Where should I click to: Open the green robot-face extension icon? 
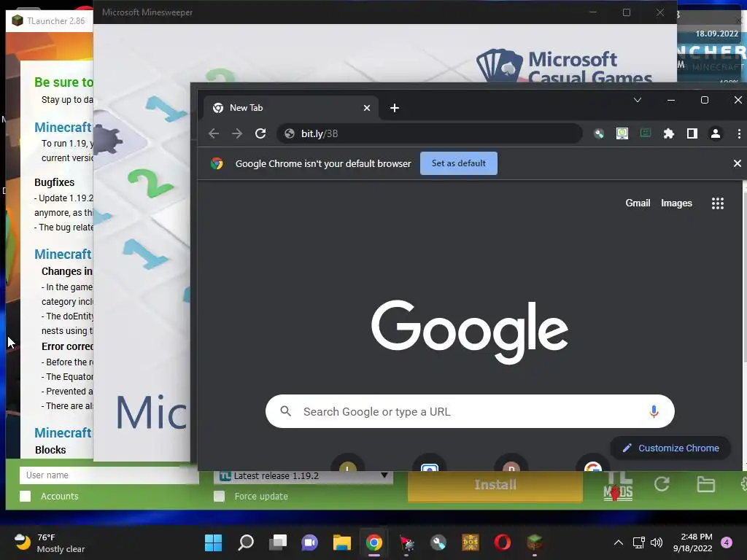[x=646, y=133]
